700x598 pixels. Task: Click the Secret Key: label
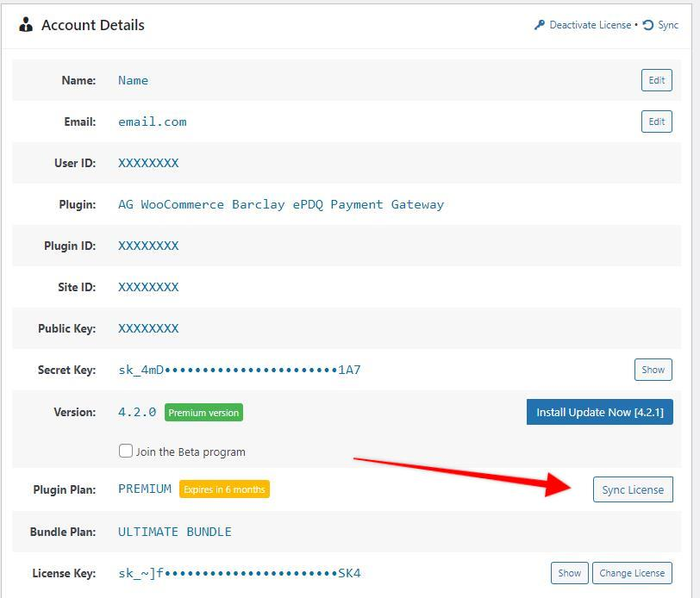pyautogui.click(x=67, y=370)
